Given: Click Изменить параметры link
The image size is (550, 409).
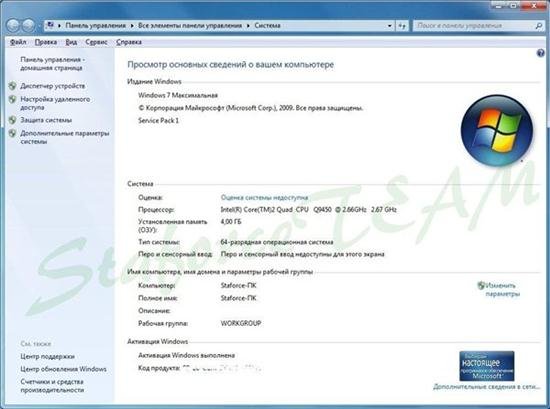Looking at the screenshot, I should pyautogui.click(x=503, y=290).
